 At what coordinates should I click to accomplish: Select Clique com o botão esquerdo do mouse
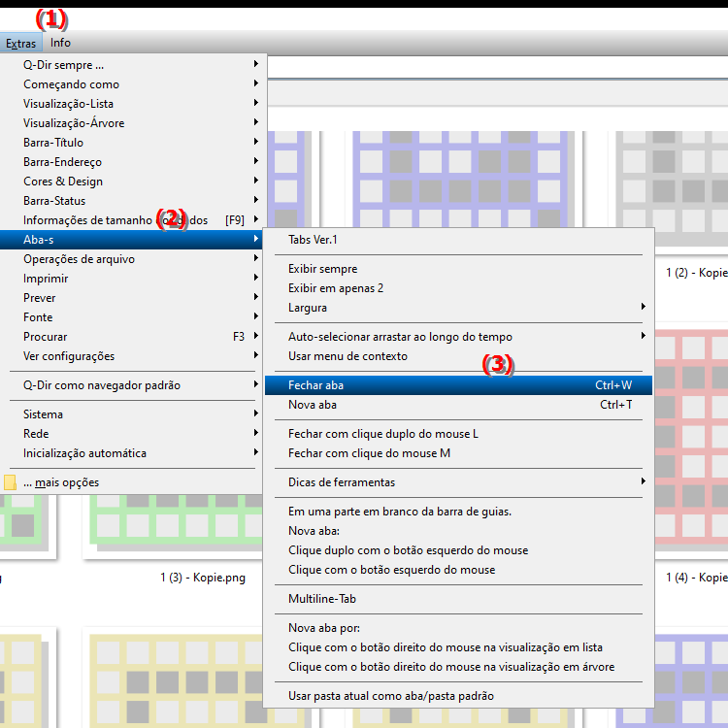coord(458,570)
